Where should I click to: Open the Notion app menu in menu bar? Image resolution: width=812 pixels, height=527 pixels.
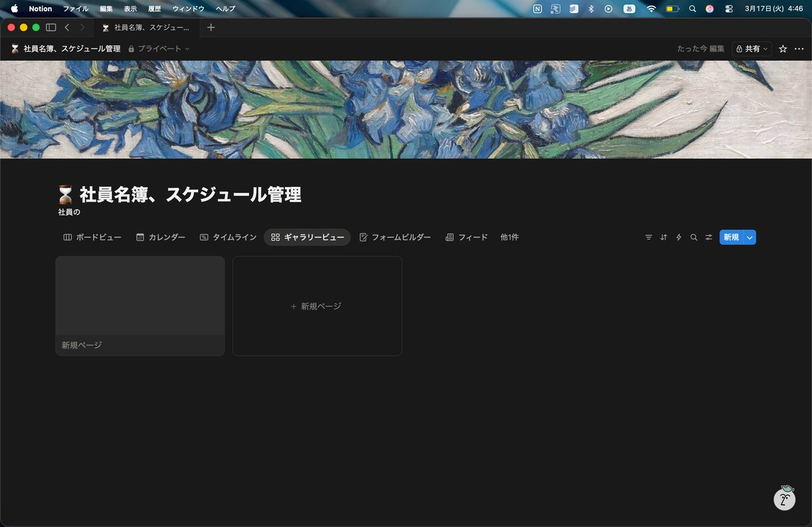click(x=40, y=9)
